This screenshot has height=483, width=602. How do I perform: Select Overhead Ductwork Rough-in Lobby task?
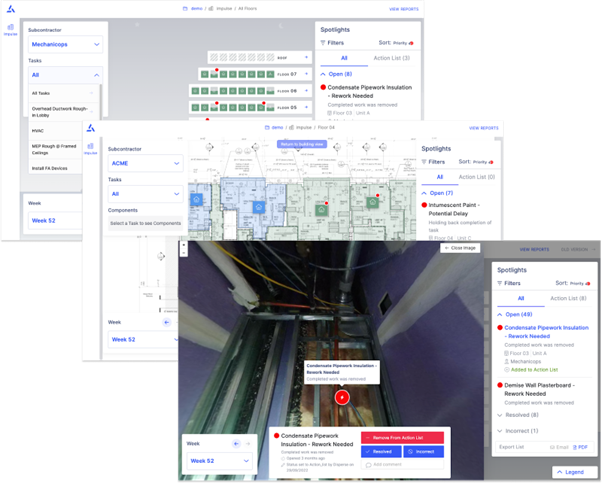[64, 112]
